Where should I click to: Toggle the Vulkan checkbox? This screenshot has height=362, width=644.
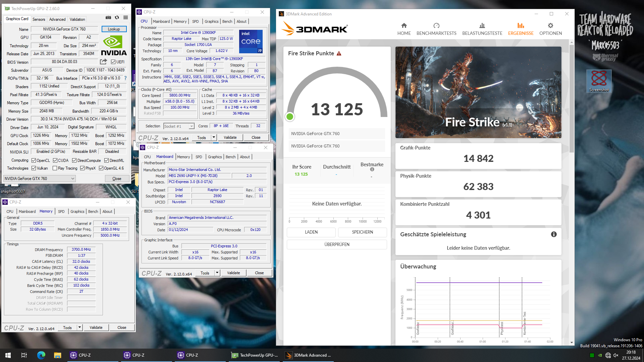pyautogui.click(x=34, y=168)
